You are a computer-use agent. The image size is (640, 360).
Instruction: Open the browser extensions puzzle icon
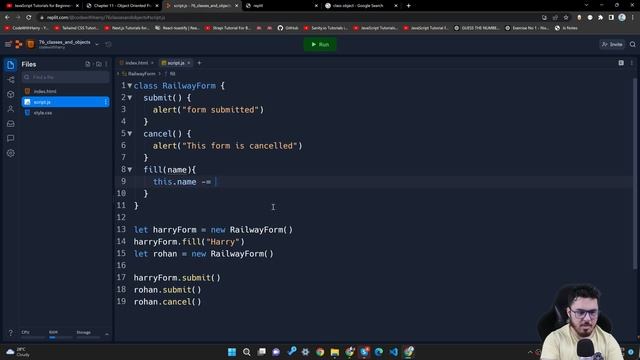pyautogui.click(x=600, y=18)
